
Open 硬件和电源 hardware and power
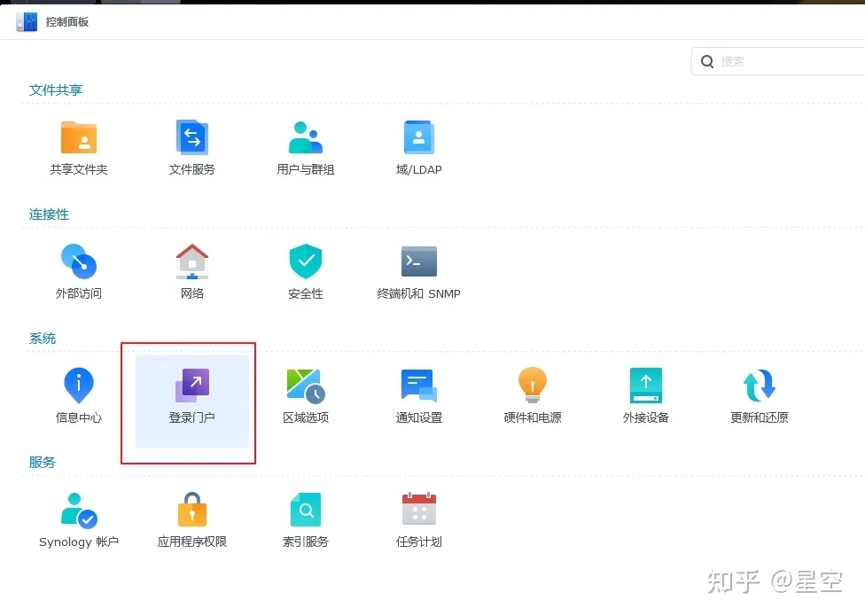click(533, 387)
